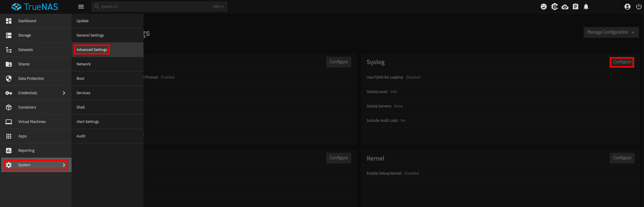
Task: Click the Kernel card heading
Action: (x=375, y=158)
